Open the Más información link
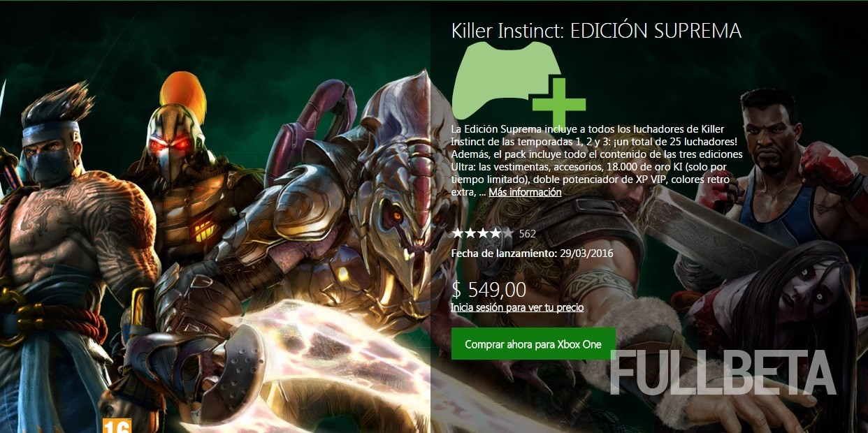Image resolution: width=868 pixels, height=433 pixels. pos(525,192)
